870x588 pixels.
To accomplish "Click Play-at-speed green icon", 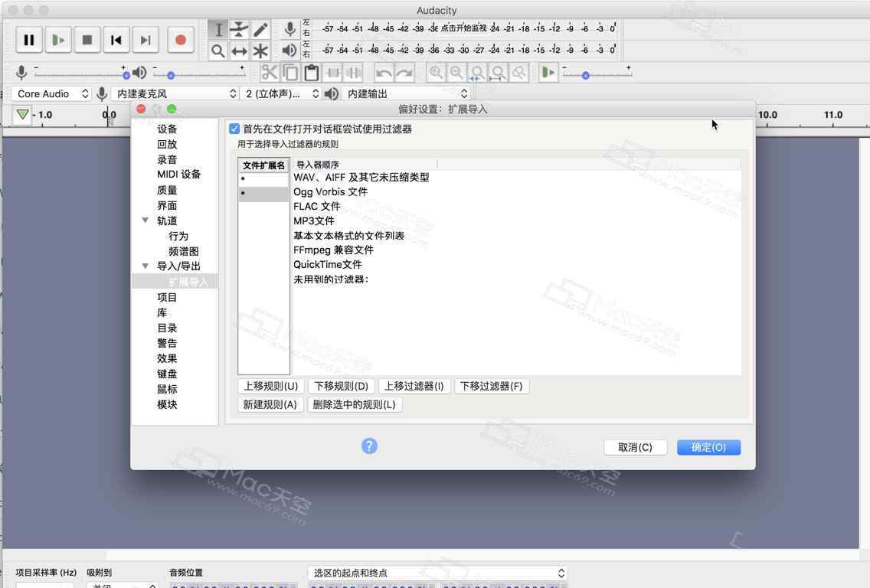I will (548, 73).
